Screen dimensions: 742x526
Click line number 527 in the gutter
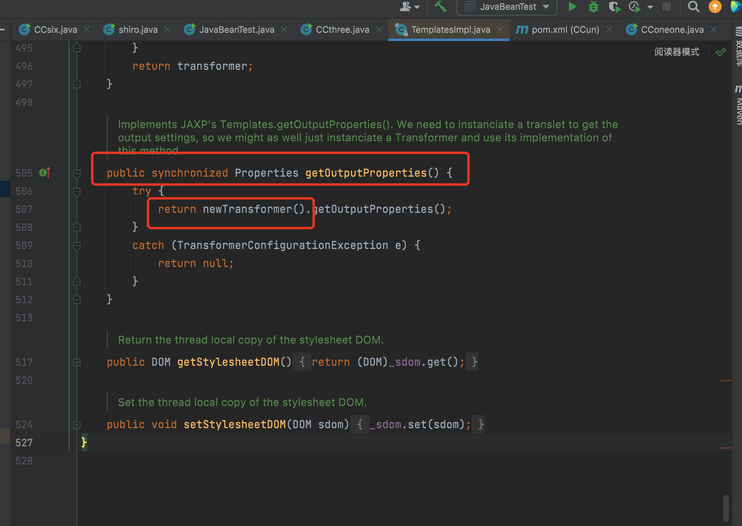coord(24,443)
